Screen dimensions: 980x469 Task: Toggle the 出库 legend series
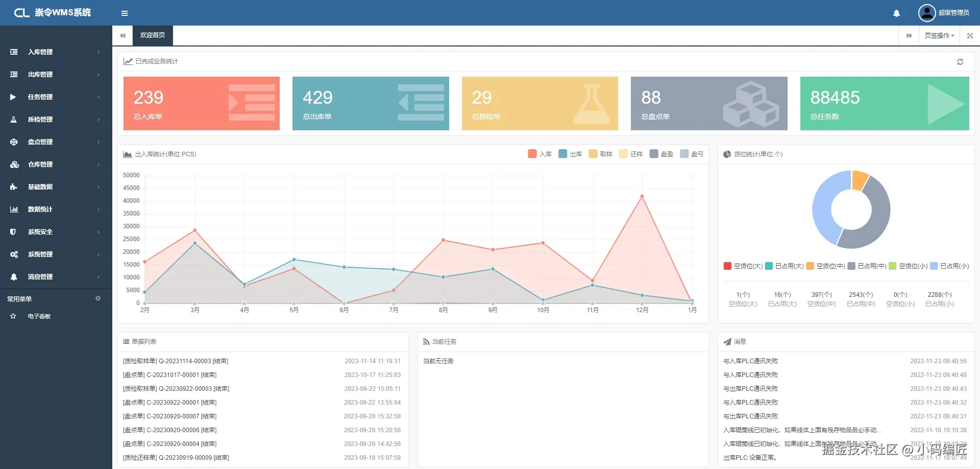point(570,154)
